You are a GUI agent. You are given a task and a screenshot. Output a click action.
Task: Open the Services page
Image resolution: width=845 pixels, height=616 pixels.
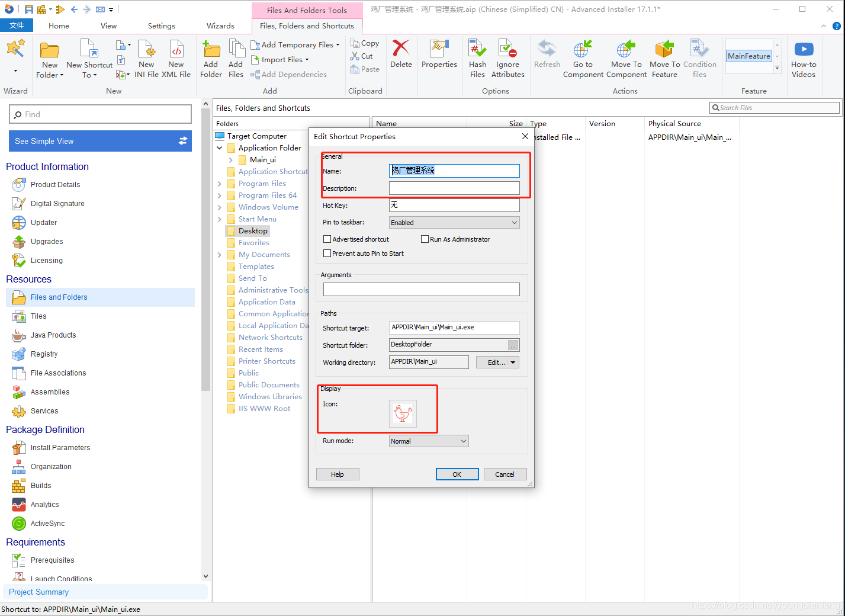44,411
